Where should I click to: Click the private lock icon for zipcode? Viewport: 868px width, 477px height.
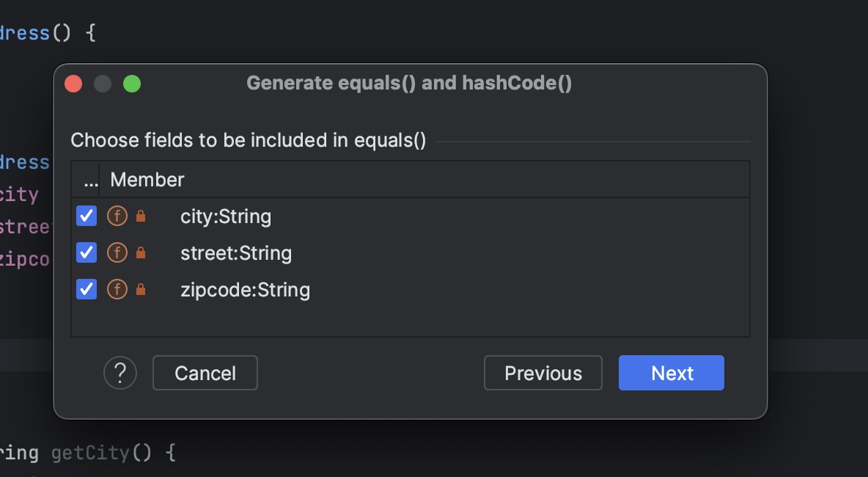141,290
